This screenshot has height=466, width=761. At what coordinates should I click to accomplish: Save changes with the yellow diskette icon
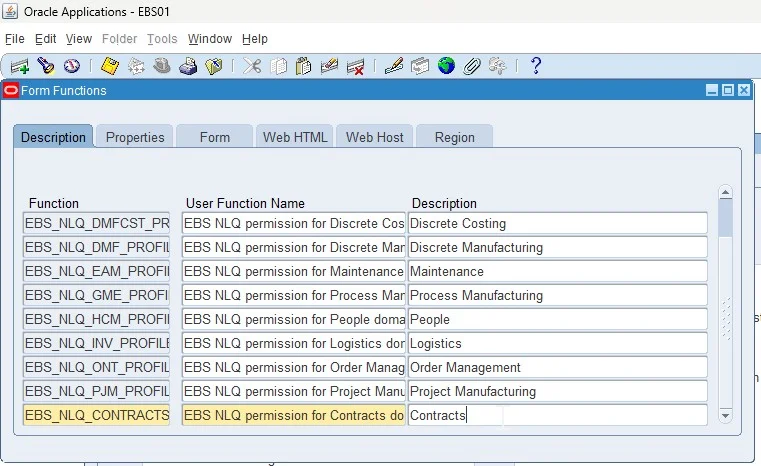tap(110, 66)
